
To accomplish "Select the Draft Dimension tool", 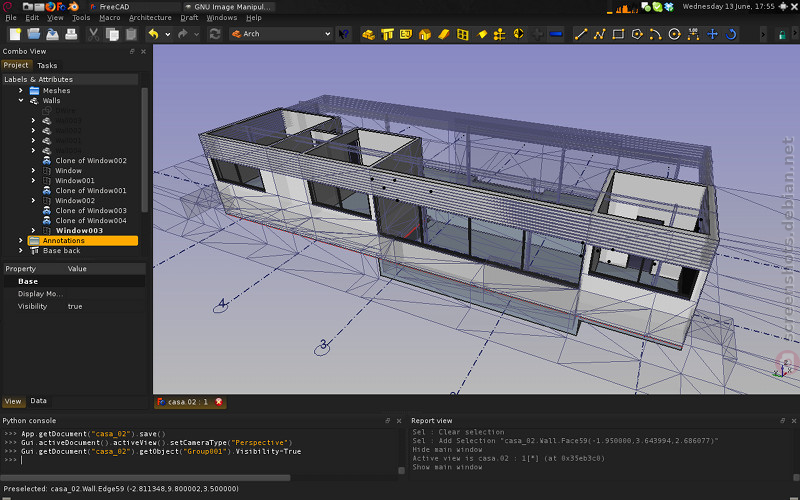I will tap(693, 34).
